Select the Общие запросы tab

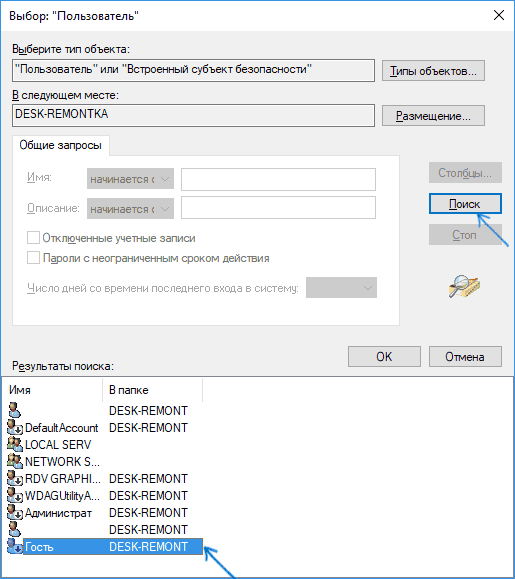[61, 145]
